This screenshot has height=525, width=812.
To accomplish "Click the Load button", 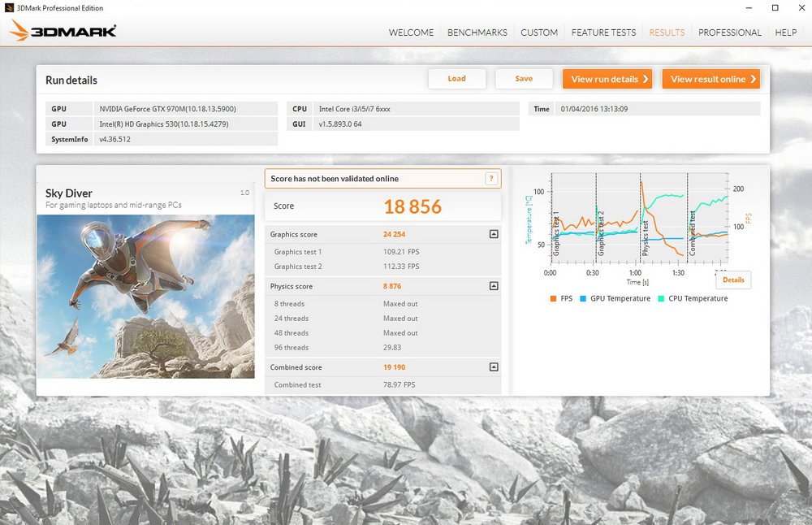I will click(x=456, y=79).
